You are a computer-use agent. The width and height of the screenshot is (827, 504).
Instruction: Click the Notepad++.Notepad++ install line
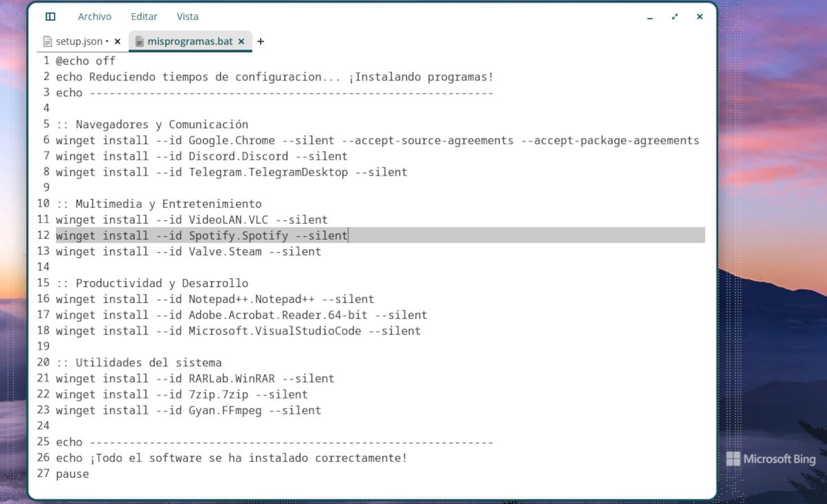point(215,299)
